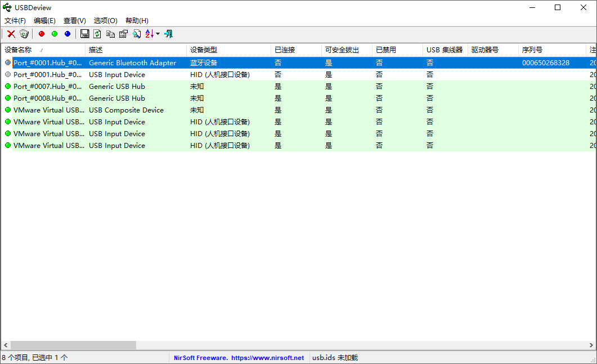Image resolution: width=597 pixels, height=364 pixels.
Task: Click the status dot icon of Bluetooth Adapter row
Action: [8, 62]
